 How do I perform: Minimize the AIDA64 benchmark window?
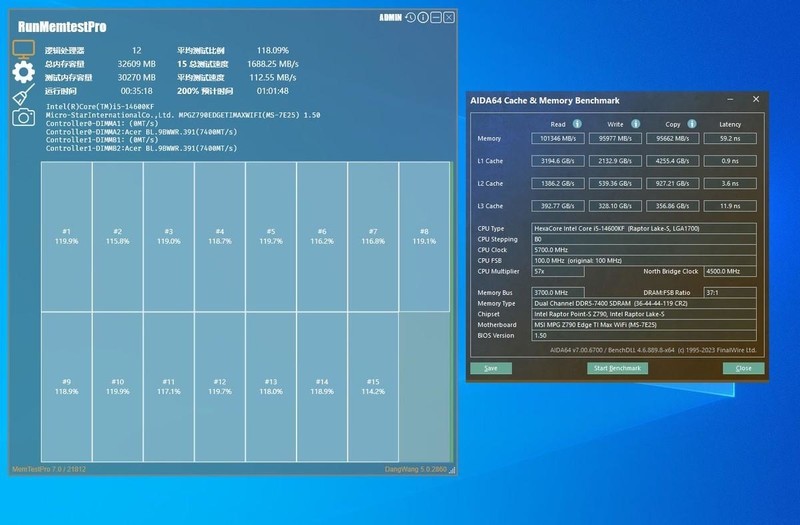pos(731,99)
